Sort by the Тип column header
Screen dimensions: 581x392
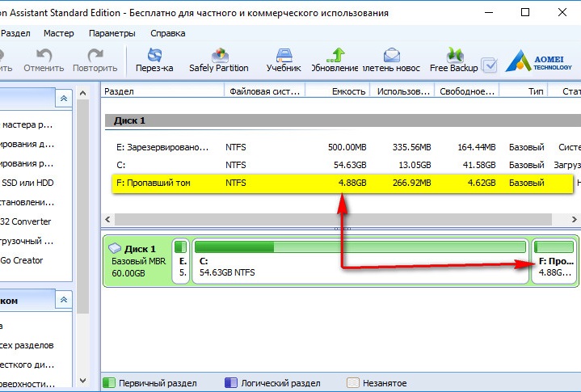point(524,91)
